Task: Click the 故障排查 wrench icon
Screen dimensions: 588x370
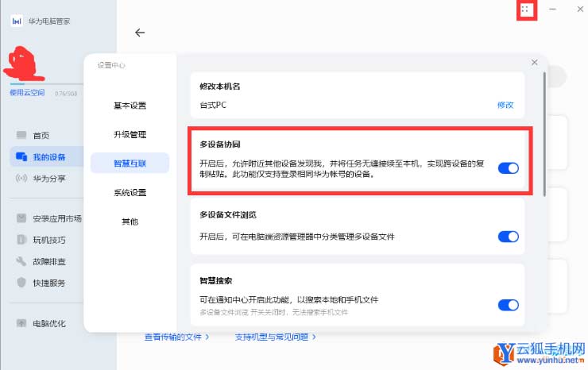Action: click(21, 260)
